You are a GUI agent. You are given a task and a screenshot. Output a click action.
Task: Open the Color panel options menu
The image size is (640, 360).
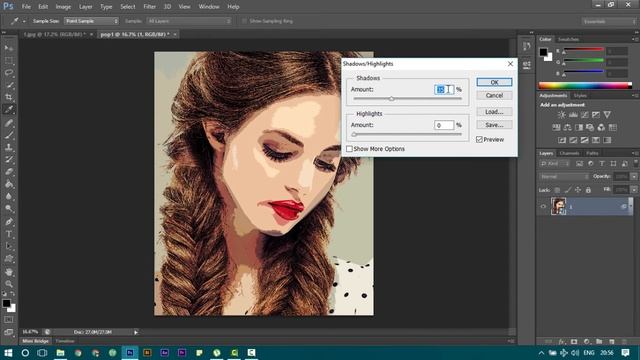point(635,40)
